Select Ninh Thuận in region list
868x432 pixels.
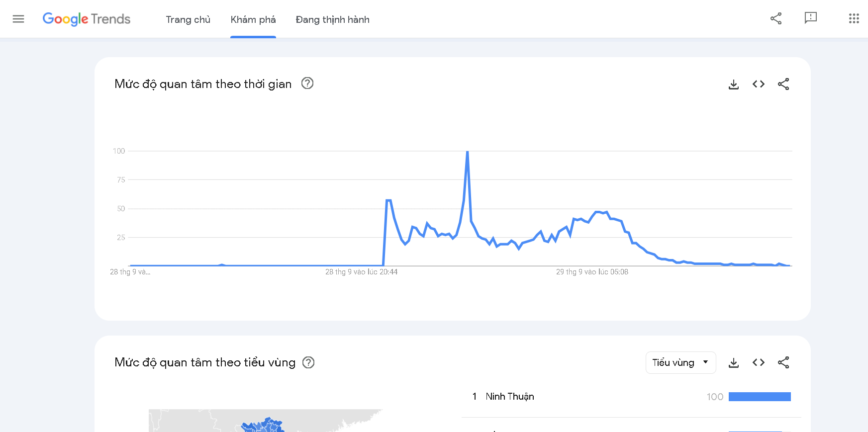tap(510, 396)
